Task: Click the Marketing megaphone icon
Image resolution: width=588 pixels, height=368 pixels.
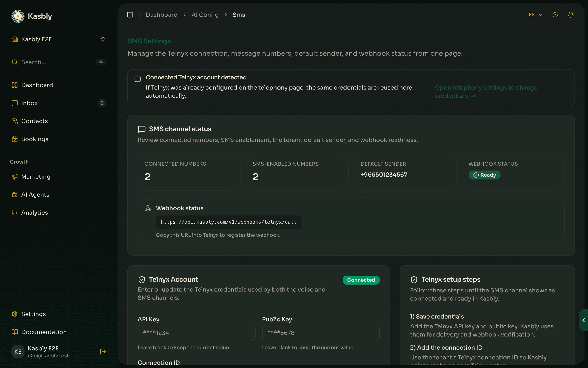Action: [x=14, y=176]
